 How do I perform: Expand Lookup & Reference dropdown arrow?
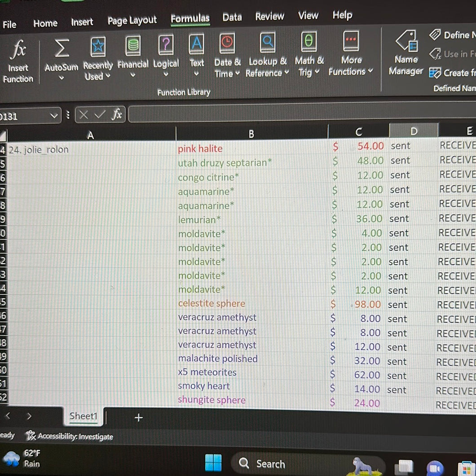click(286, 72)
